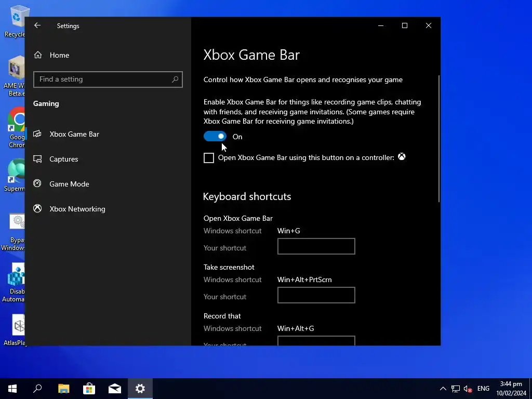Click the Gaming category heading
The width and height of the screenshot is (532, 399).
point(46,103)
